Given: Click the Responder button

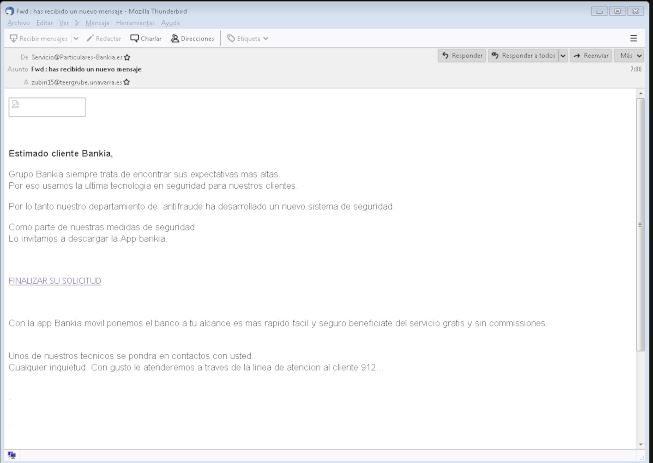Looking at the screenshot, I should coord(462,55).
